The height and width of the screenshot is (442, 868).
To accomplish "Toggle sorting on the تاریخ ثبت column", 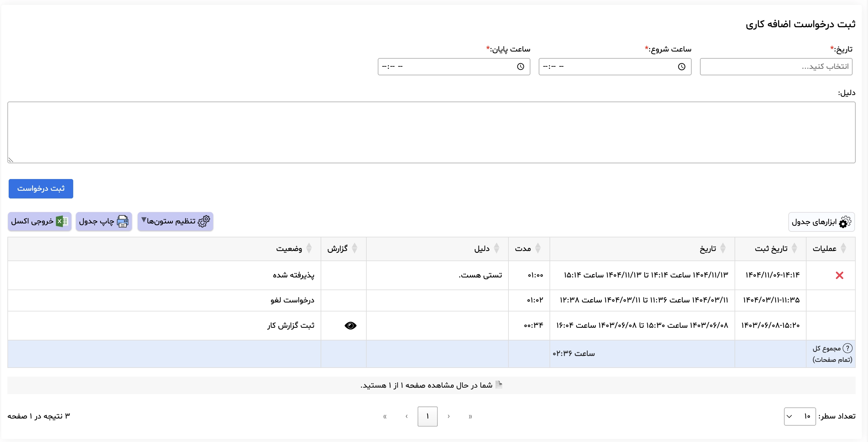I will (x=795, y=248).
